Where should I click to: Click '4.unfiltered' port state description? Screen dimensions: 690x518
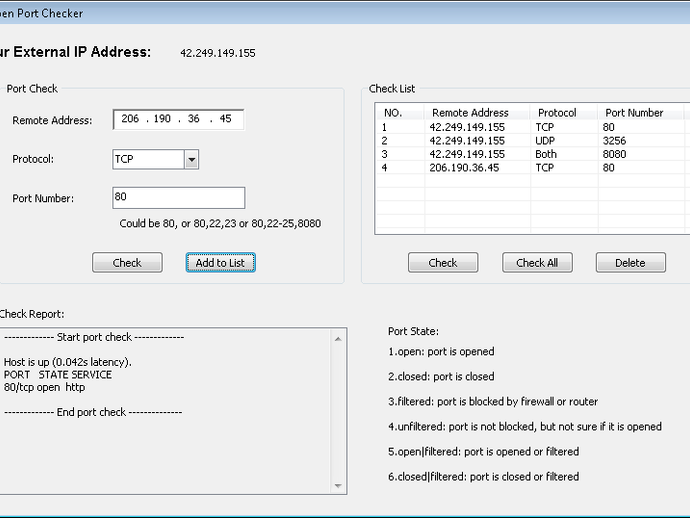pos(525,427)
